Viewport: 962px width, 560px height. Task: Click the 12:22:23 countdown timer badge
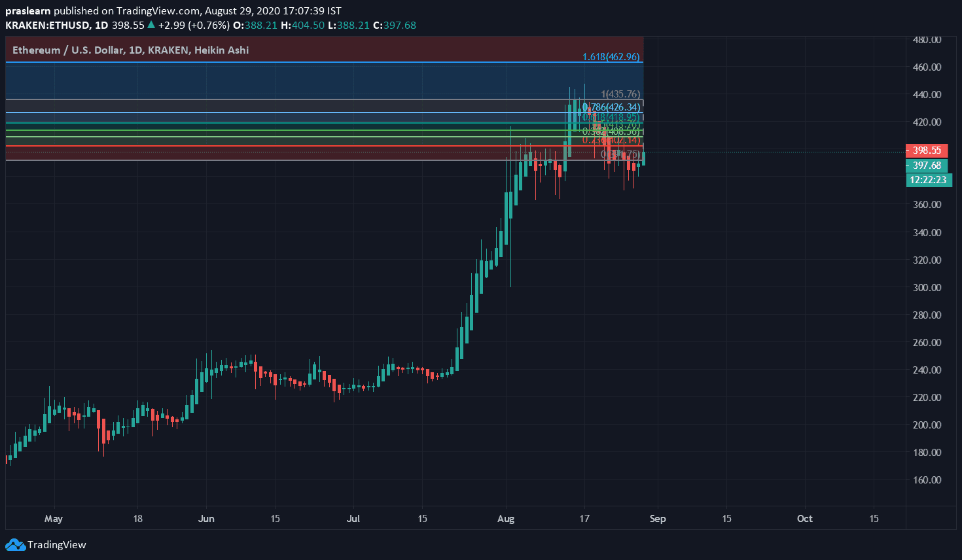pyautogui.click(x=928, y=180)
